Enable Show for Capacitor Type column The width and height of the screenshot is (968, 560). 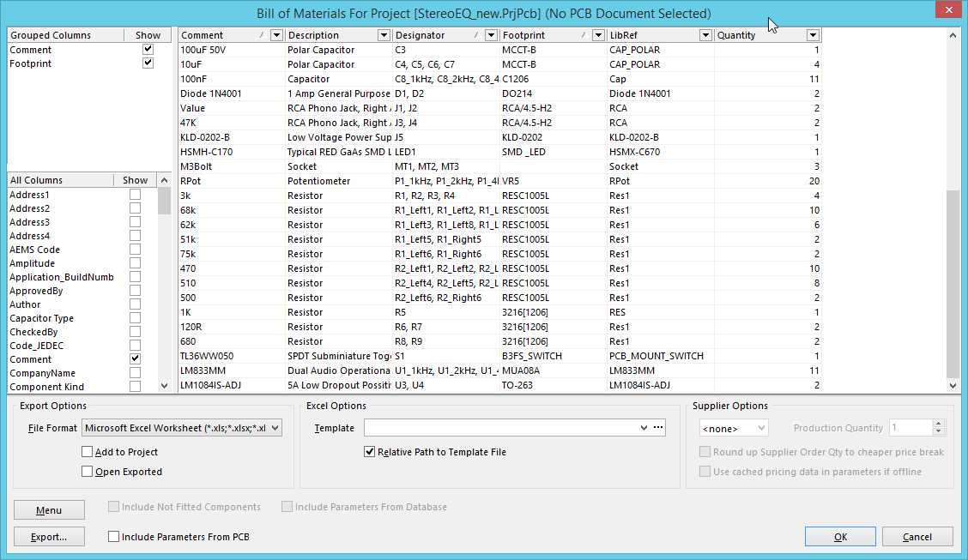(x=136, y=317)
